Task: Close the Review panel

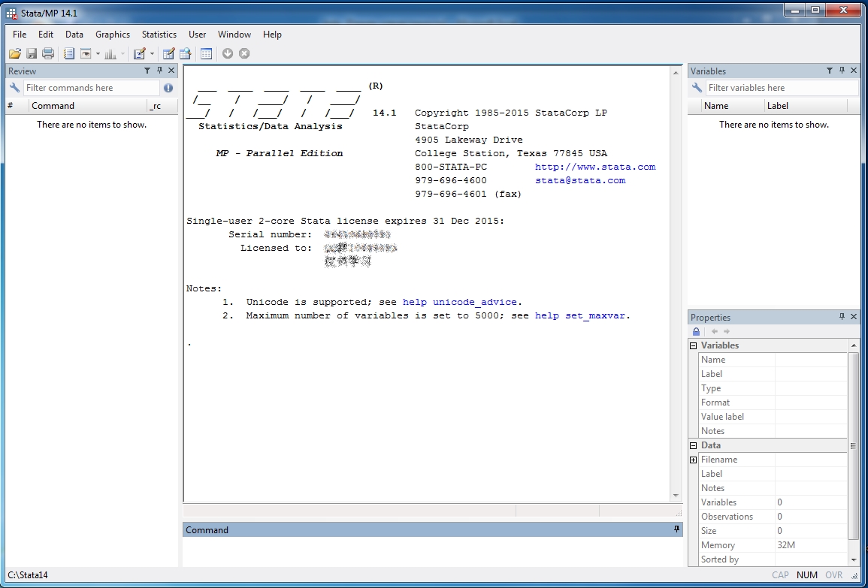Action: point(171,71)
